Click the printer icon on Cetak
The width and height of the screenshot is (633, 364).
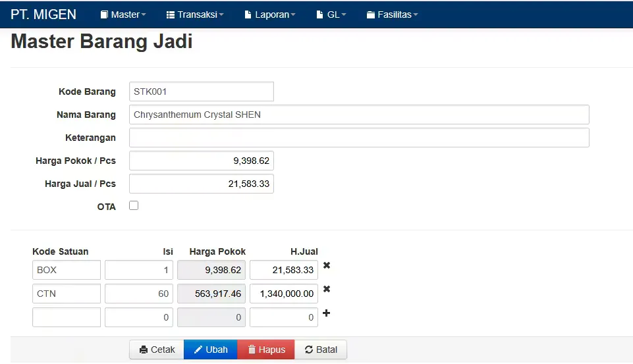coord(144,350)
